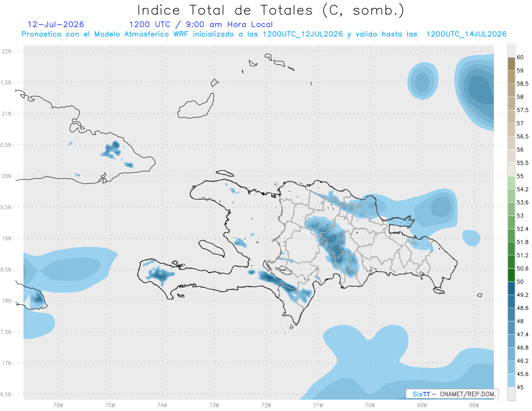Screen dimensions: 532x411
Task: Click the colorbar value '48.6'
Action: coord(523,308)
